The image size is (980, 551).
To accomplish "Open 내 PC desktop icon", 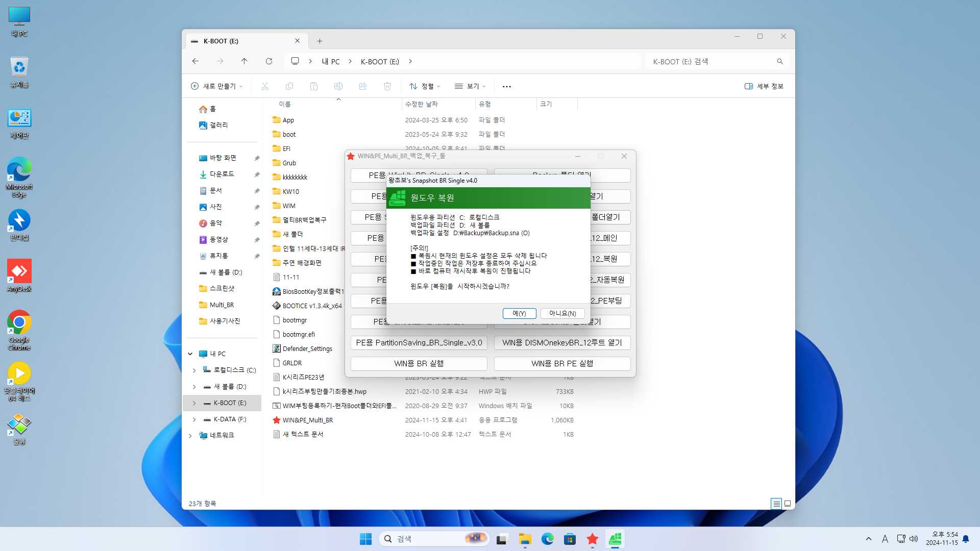I will [19, 22].
